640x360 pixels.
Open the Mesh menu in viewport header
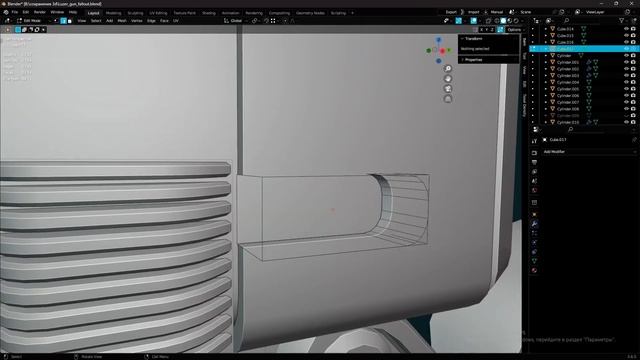122,21
